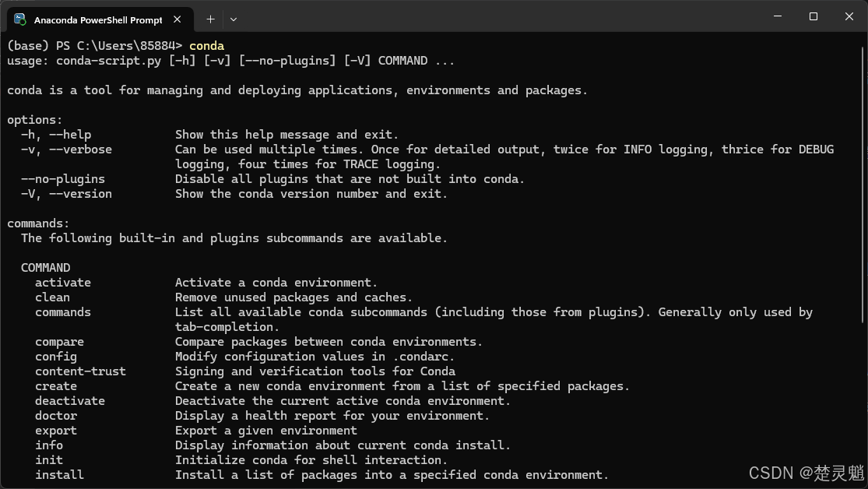Click the 'init' subcommand name

click(49, 460)
